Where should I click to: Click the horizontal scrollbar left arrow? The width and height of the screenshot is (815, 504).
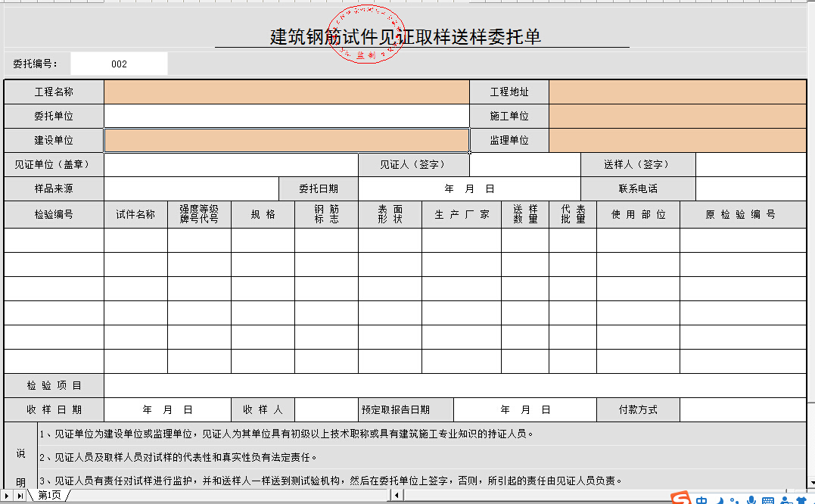click(x=397, y=495)
